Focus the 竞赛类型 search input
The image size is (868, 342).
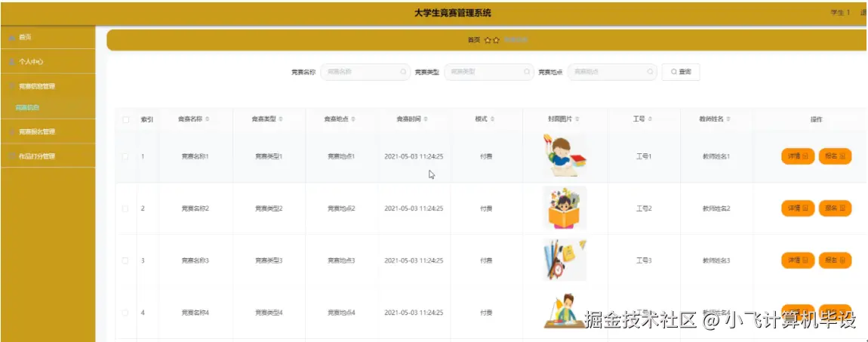pyautogui.click(x=489, y=72)
